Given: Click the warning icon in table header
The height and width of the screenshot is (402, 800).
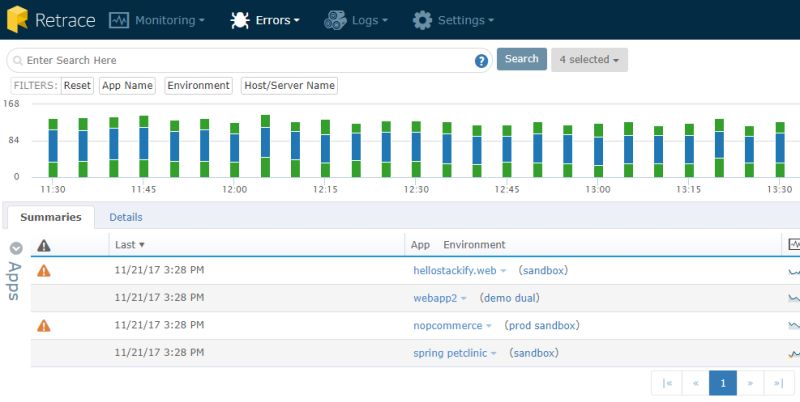Looking at the screenshot, I should point(44,245).
